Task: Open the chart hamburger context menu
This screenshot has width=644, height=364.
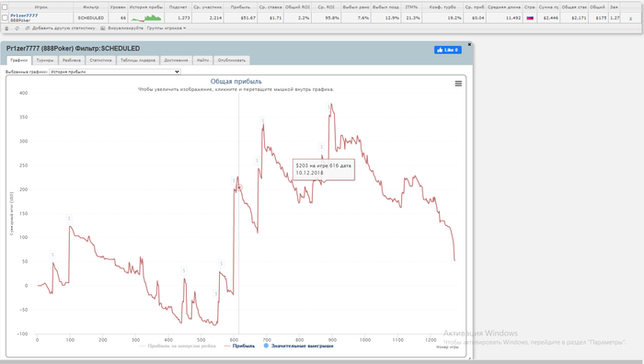Action: coord(458,84)
